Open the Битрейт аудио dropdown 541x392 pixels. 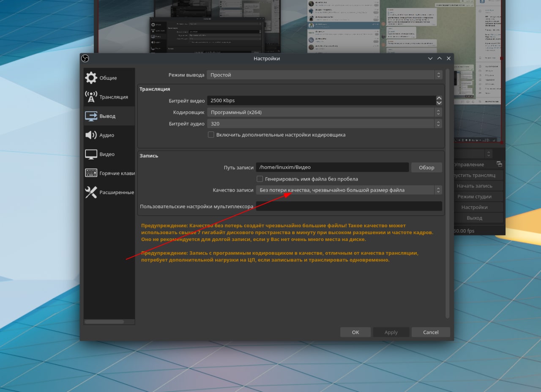click(x=324, y=124)
